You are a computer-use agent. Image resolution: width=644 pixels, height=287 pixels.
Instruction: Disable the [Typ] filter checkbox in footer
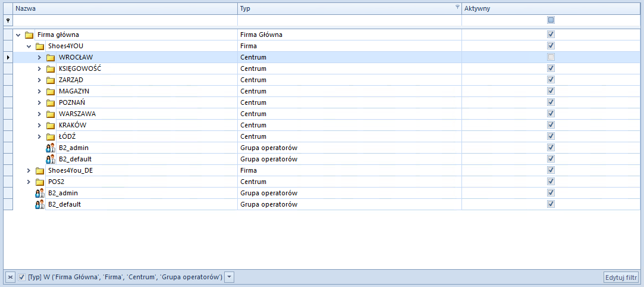[x=22, y=277]
